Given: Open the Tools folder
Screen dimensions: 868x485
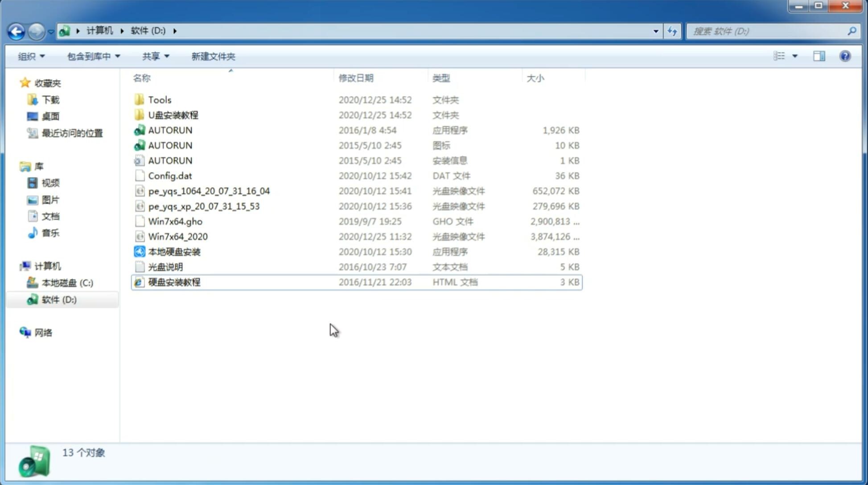Looking at the screenshot, I should 159,99.
